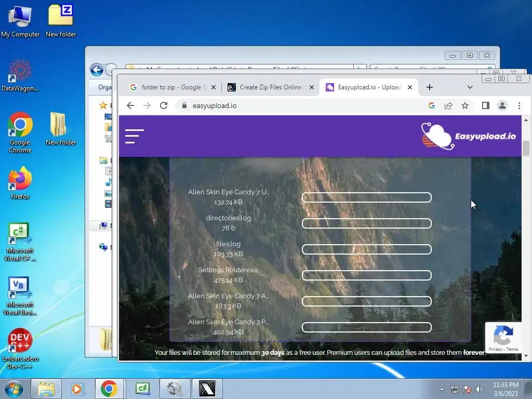This screenshot has width=532, height=399.
Task: Open the Chrome profile avatar
Action: click(x=502, y=105)
